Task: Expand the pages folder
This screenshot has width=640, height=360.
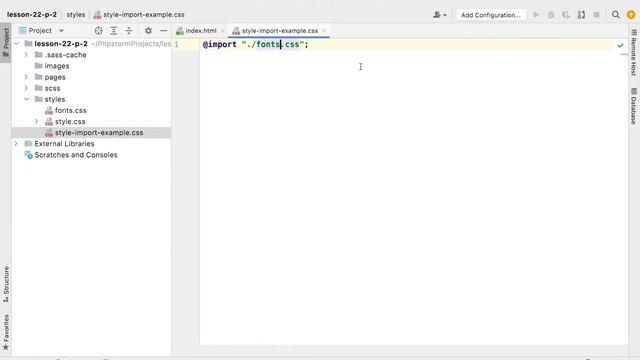Action: 27,77
